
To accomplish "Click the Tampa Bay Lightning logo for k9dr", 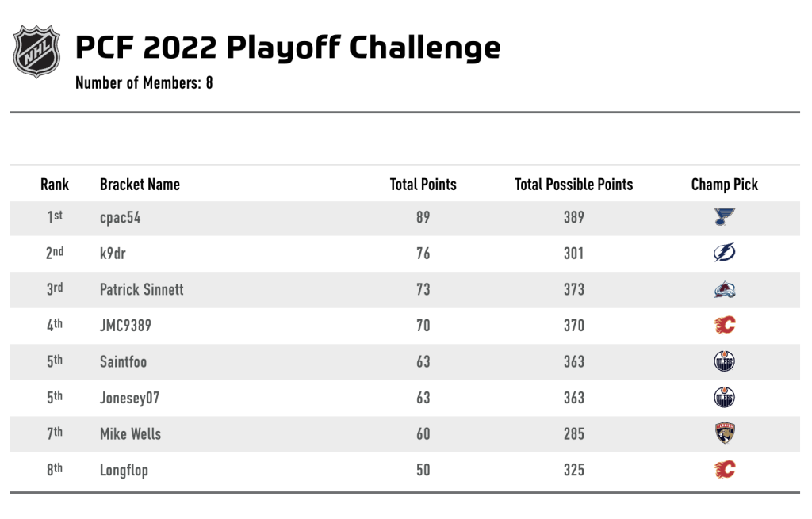I will (x=724, y=254).
